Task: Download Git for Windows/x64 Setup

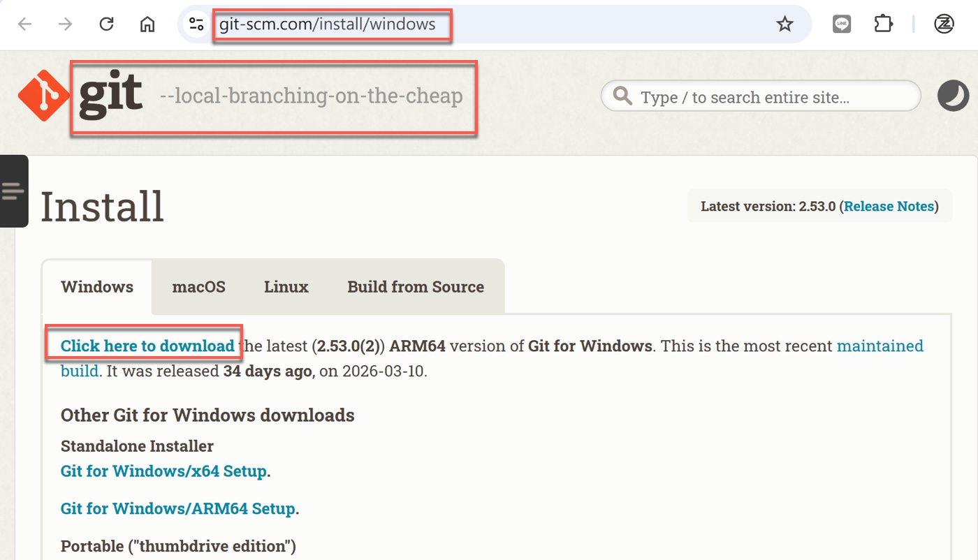Action: tap(163, 471)
